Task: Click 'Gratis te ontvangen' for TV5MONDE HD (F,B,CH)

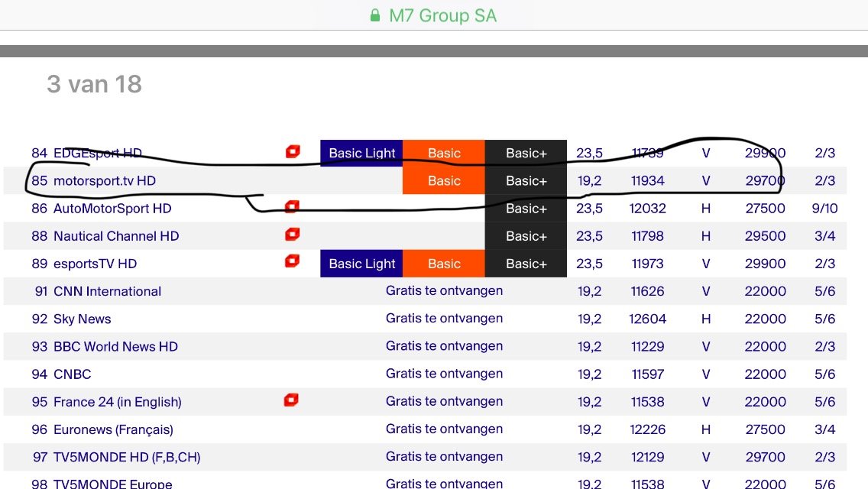Action: [x=444, y=457]
